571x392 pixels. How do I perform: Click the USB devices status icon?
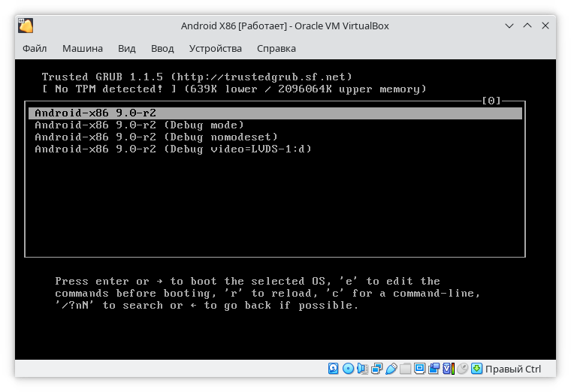pyautogui.click(x=391, y=369)
